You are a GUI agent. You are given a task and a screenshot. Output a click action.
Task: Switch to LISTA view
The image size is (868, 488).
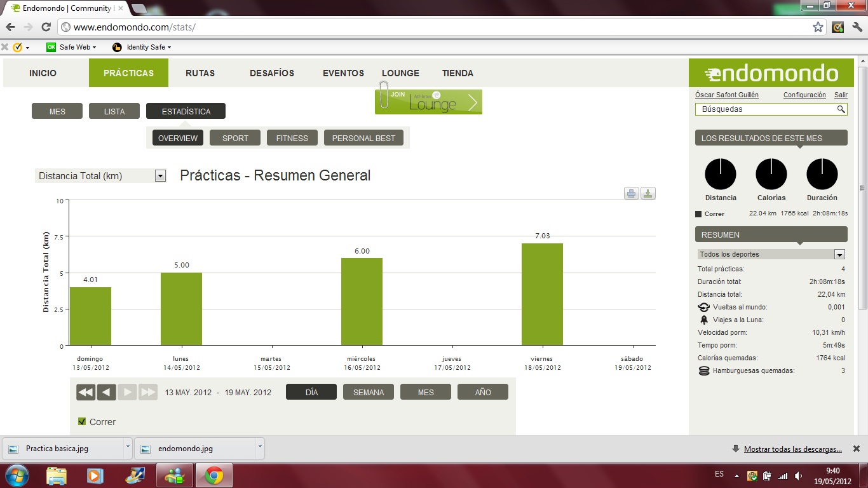[x=114, y=111]
